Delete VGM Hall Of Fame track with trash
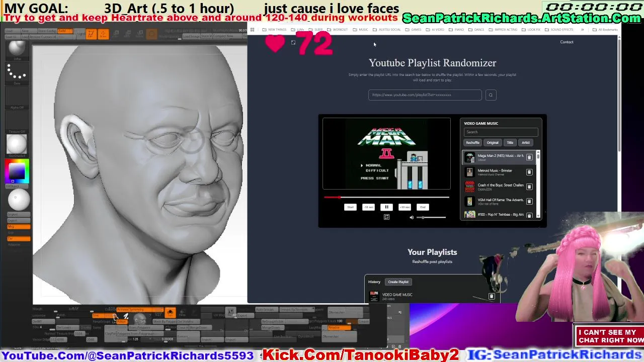The image size is (644, 362). 529,201
